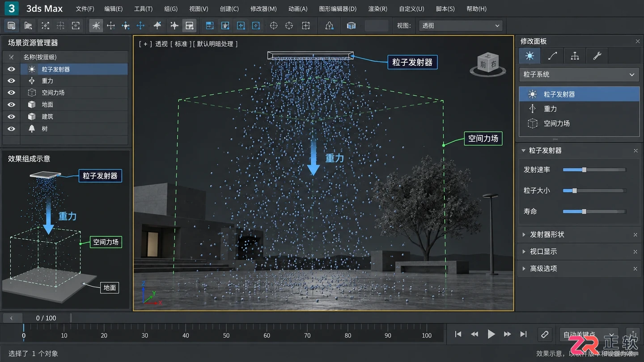This screenshot has height=362, width=644.
Task: Adjust the 发射速率 slider
Action: coord(594,170)
